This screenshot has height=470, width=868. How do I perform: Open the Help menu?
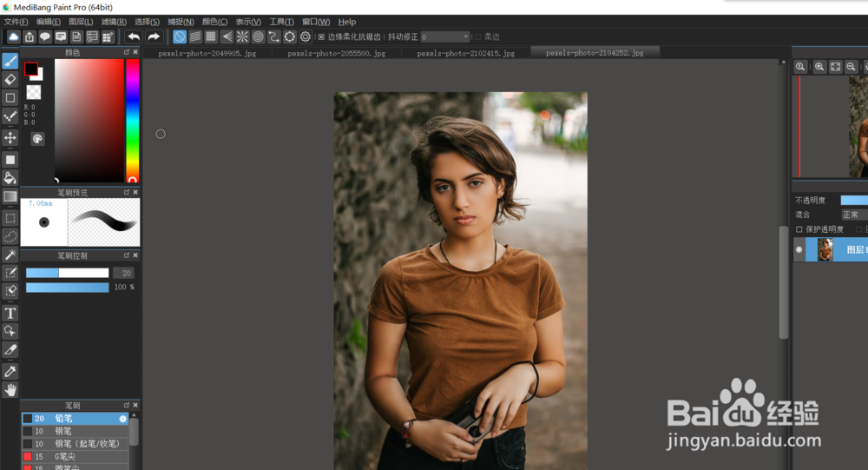(347, 22)
